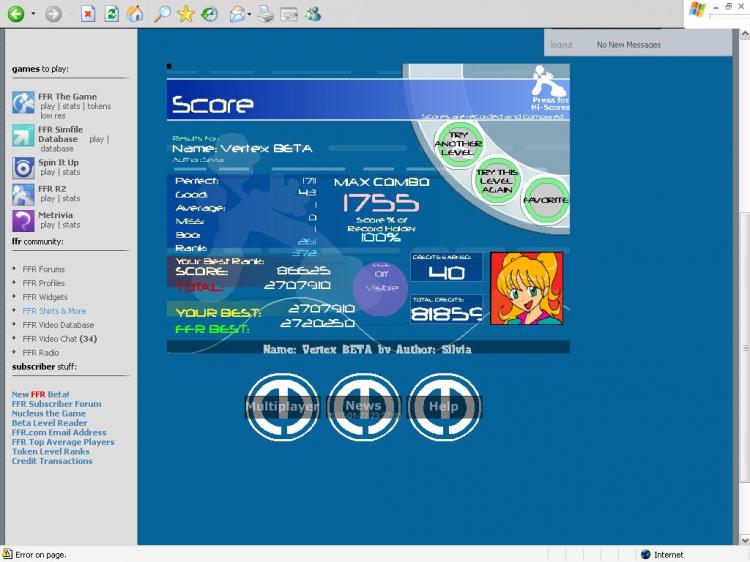750x562 pixels.
Task: Open the Metrivia question mark icon
Action: 23,221
